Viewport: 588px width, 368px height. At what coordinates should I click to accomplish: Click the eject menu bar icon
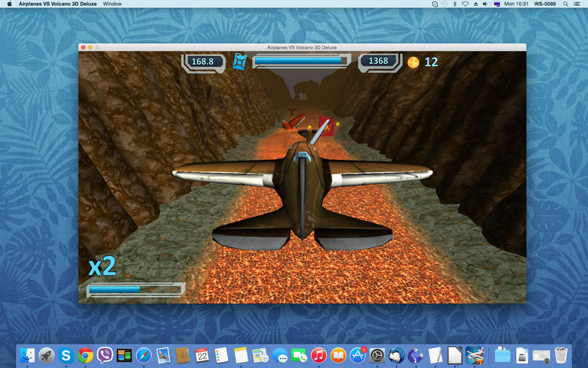coord(476,4)
